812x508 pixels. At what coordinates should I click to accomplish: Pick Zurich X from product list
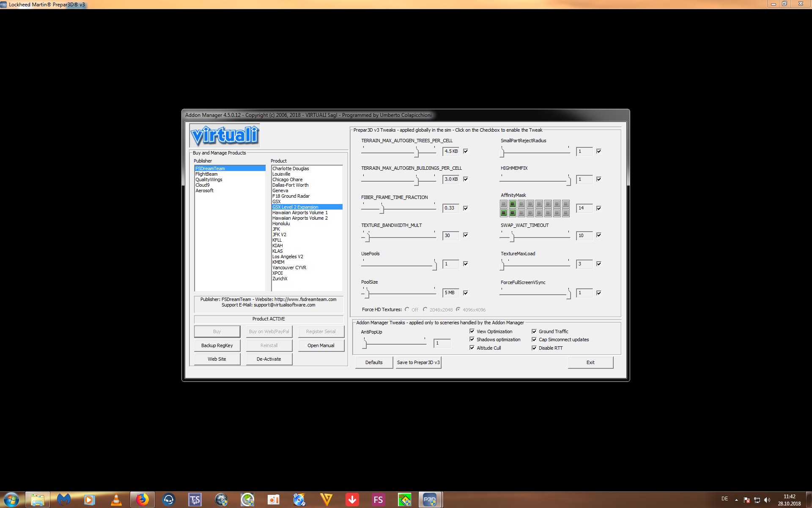(280, 279)
